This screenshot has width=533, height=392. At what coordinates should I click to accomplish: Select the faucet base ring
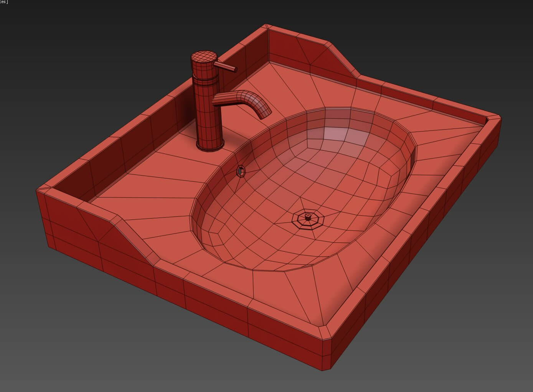pos(210,146)
